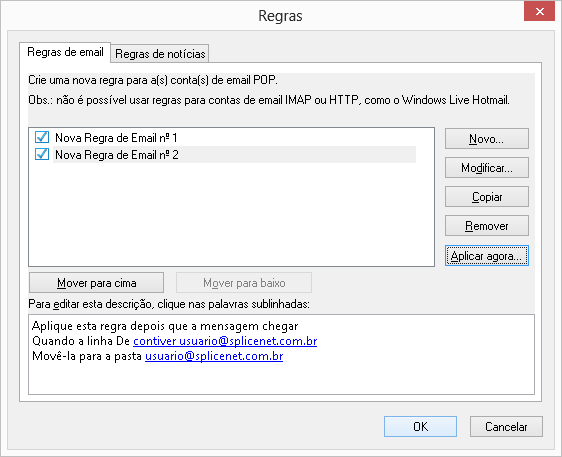Image resolution: width=562 pixels, height=457 pixels.
Task: Uncheck Nova Regra de Email nº 2 checkbox
Action: 42,154
